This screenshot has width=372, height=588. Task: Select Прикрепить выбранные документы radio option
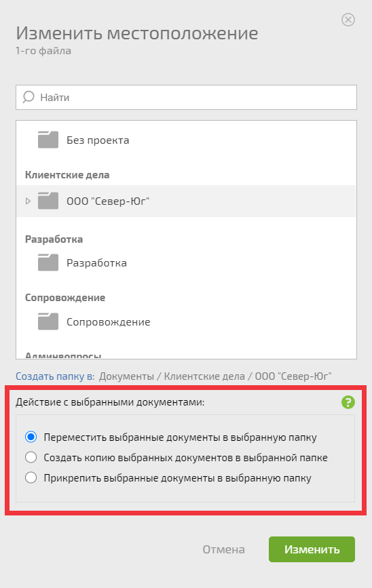(x=31, y=477)
